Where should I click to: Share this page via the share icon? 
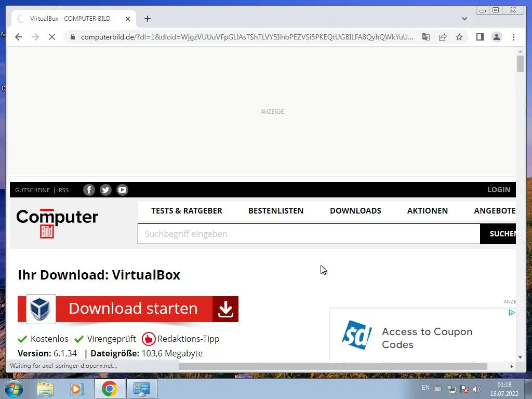point(443,37)
